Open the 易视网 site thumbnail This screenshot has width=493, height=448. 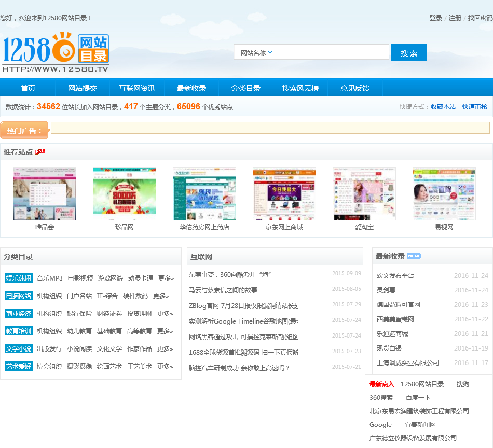coord(444,194)
